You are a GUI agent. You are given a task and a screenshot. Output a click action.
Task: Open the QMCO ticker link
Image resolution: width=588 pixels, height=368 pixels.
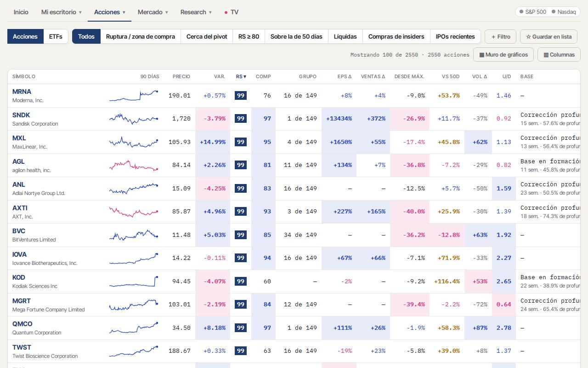[23, 324]
